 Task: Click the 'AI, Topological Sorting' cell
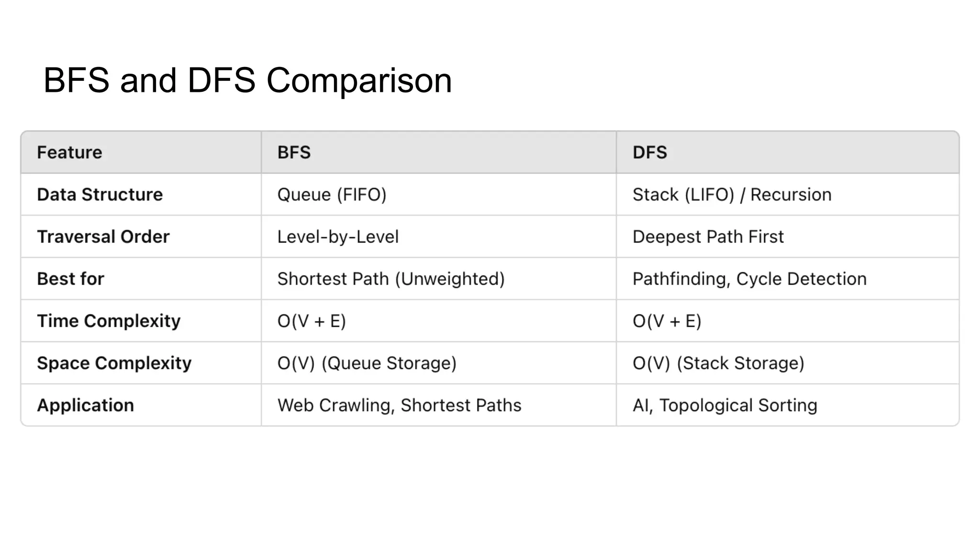pyautogui.click(x=724, y=405)
